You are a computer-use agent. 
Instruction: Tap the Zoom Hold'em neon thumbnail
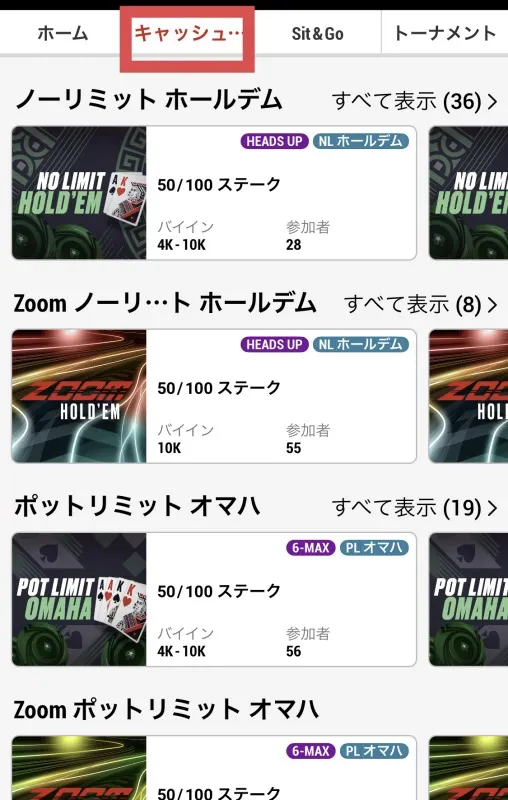tap(79, 396)
